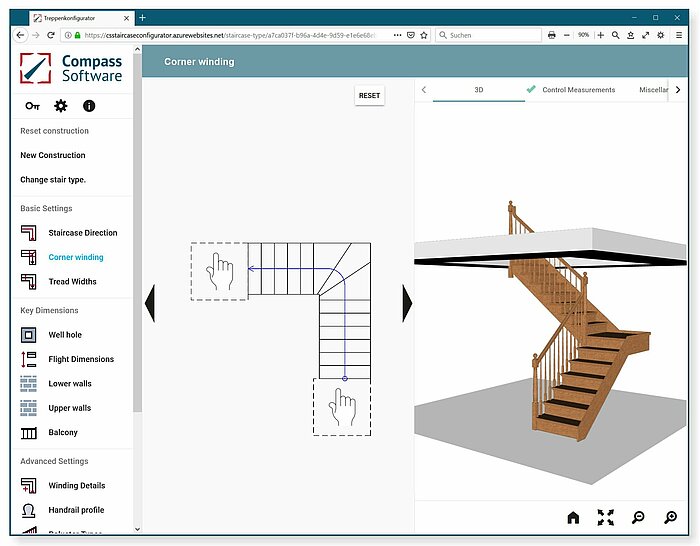Close the Treppenkonfigurator tab
700x546 pixels.
(126, 18)
